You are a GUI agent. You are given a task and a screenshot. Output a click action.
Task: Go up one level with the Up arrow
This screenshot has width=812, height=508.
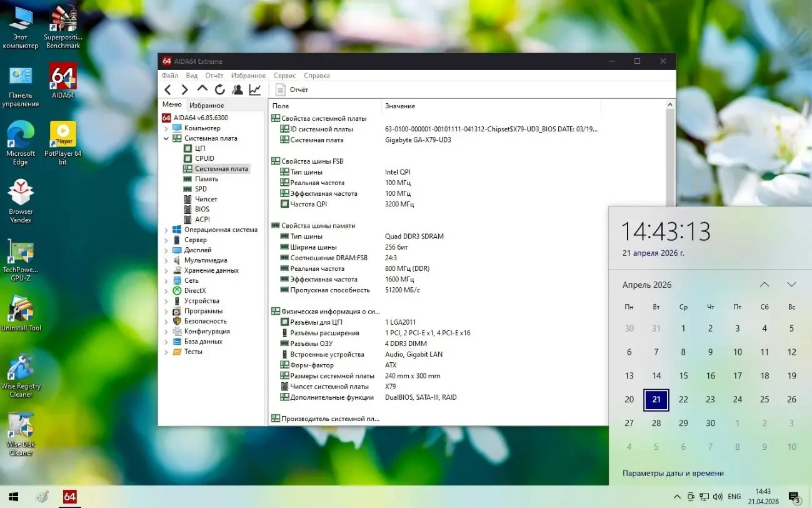point(202,89)
